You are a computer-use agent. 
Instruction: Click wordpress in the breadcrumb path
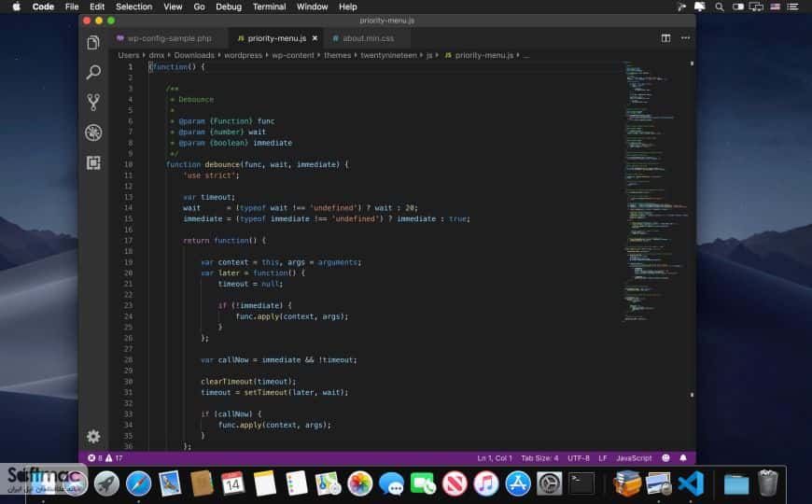point(243,55)
